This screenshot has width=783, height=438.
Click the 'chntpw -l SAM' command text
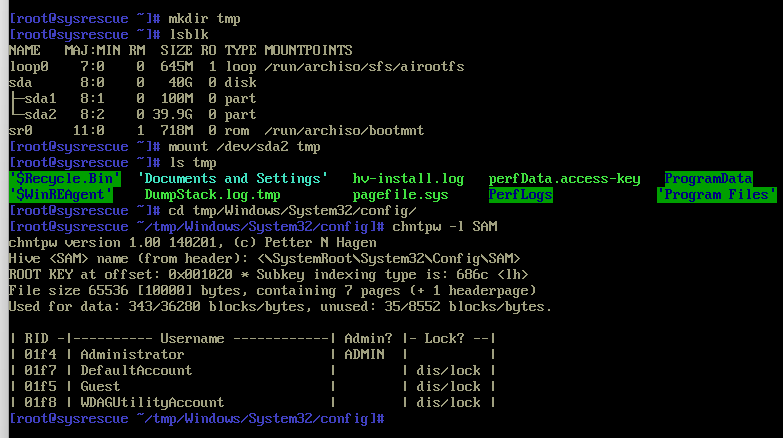(434, 227)
